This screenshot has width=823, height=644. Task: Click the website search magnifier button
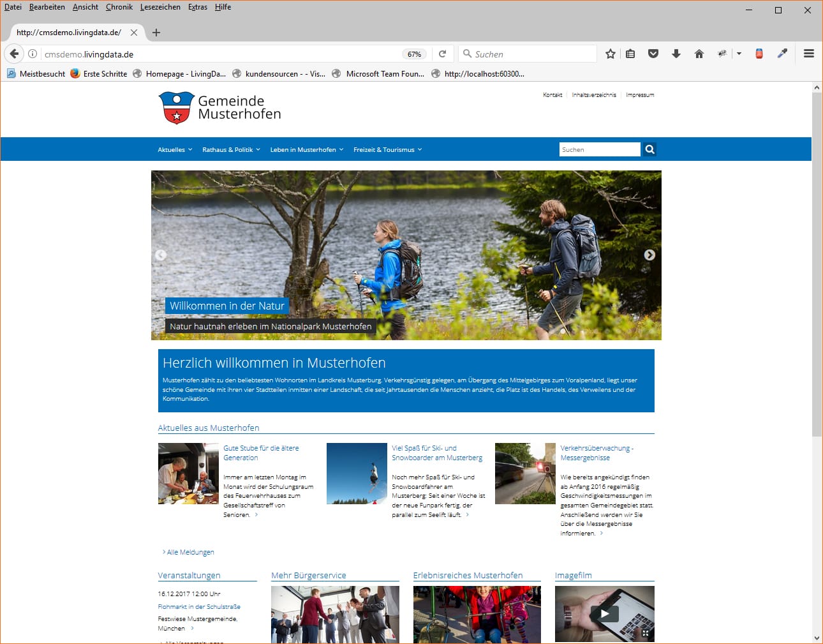(x=649, y=149)
